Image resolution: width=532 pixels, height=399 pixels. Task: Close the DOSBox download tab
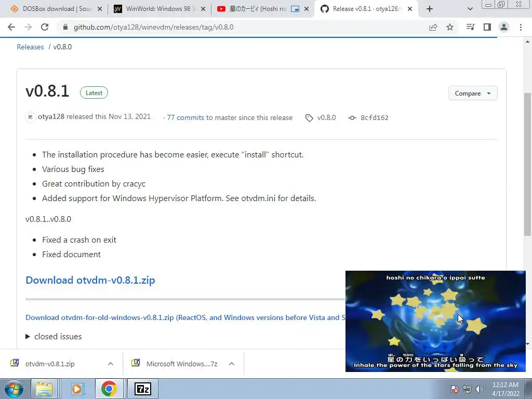click(100, 9)
